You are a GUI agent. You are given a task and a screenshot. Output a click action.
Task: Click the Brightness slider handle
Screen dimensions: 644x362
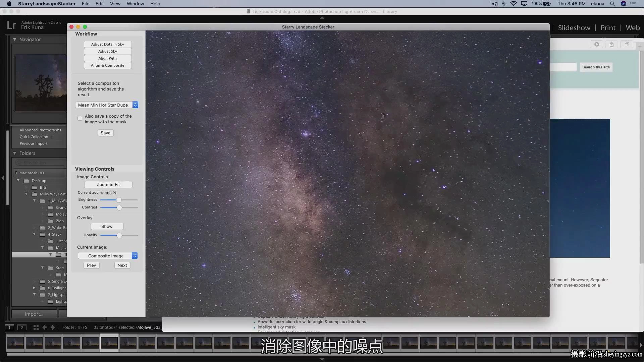[x=119, y=200]
